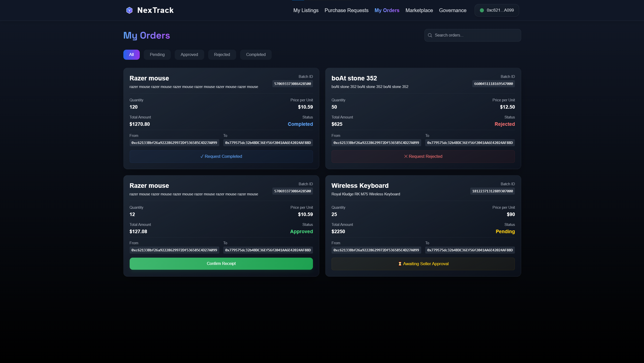Open the Marketplace page
The width and height of the screenshot is (644, 363).
click(419, 10)
